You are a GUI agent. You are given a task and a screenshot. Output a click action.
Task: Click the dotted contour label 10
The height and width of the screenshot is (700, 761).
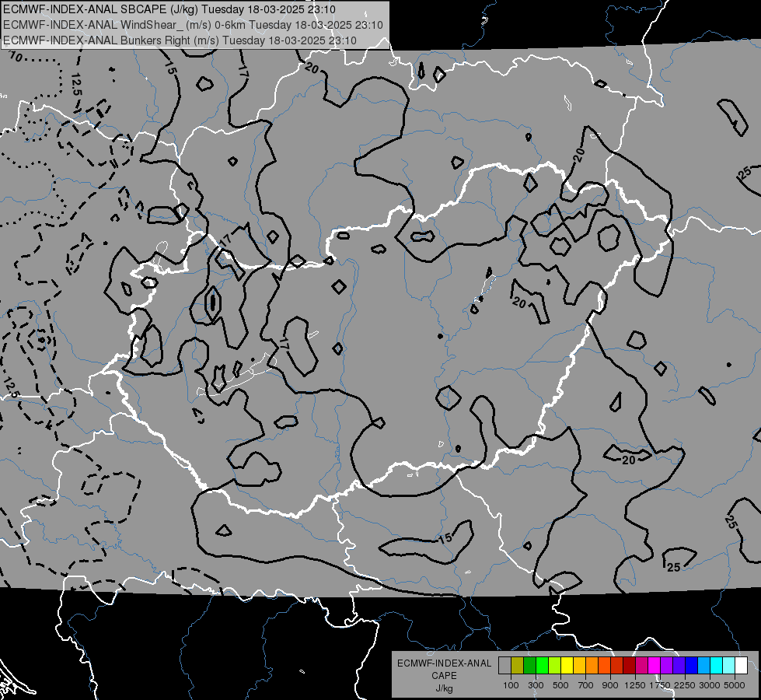coord(16,57)
